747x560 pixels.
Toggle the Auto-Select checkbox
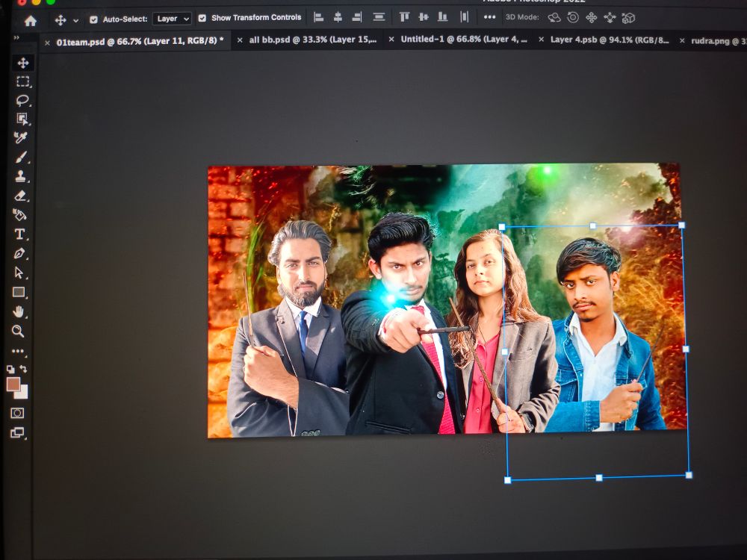coord(93,19)
